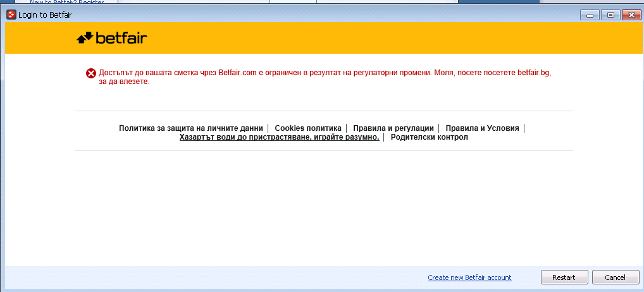Click the red error message text about Betfair.com

[x=325, y=77]
